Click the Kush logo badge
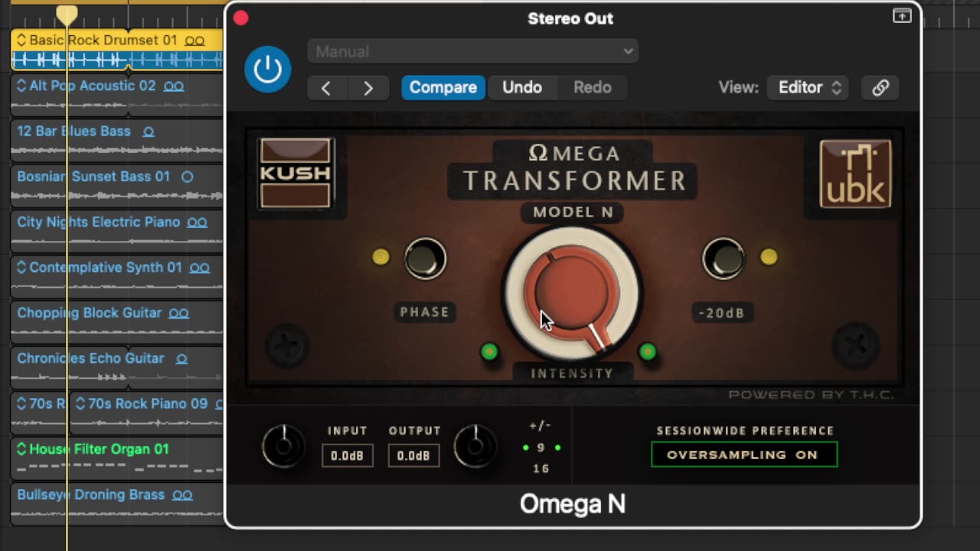This screenshot has height=551, width=980. pos(296,173)
